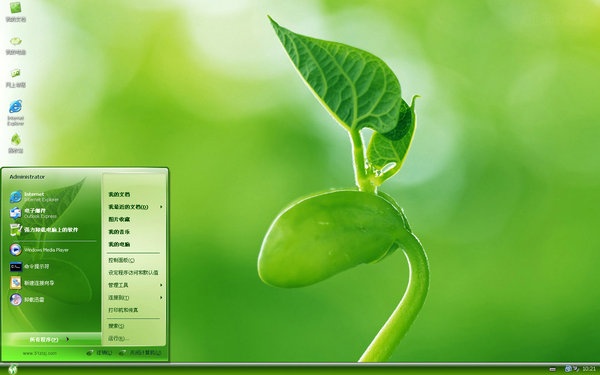Click the Administrator user name header
The width and height of the screenshot is (600, 375).
(x=27, y=176)
